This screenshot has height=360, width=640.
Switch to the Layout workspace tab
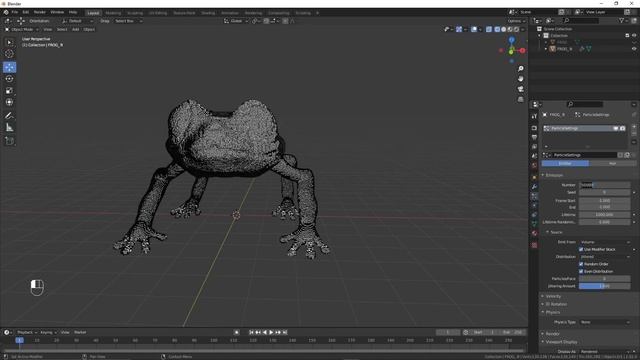point(93,13)
